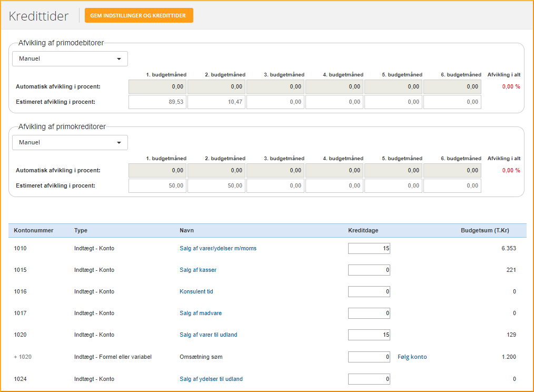
Task: Click Kreditdage field for account 1010
Action: (369, 248)
